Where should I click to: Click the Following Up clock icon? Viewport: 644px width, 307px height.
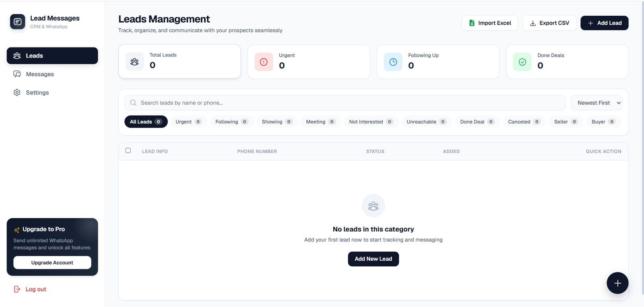point(393,62)
